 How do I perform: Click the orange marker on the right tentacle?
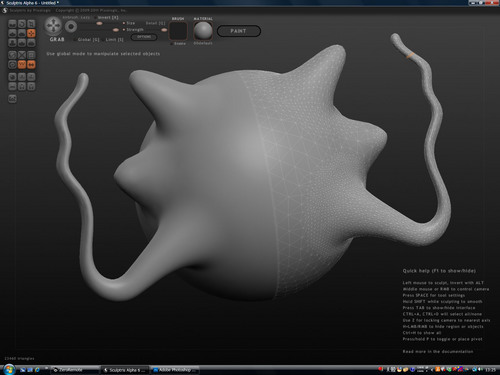tap(410, 55)
